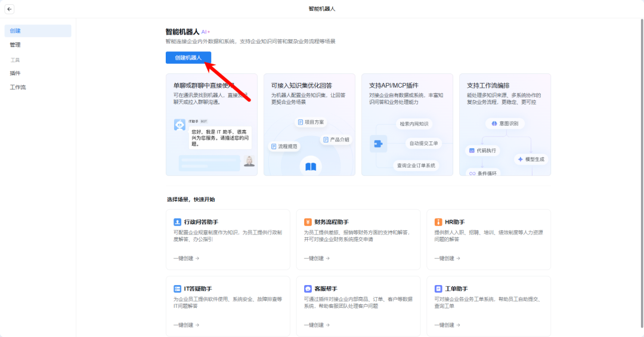The width and height of the screenshot is (644, 337).
Task: Click the 代码执行 workflow node
Action: pos(482,150)
